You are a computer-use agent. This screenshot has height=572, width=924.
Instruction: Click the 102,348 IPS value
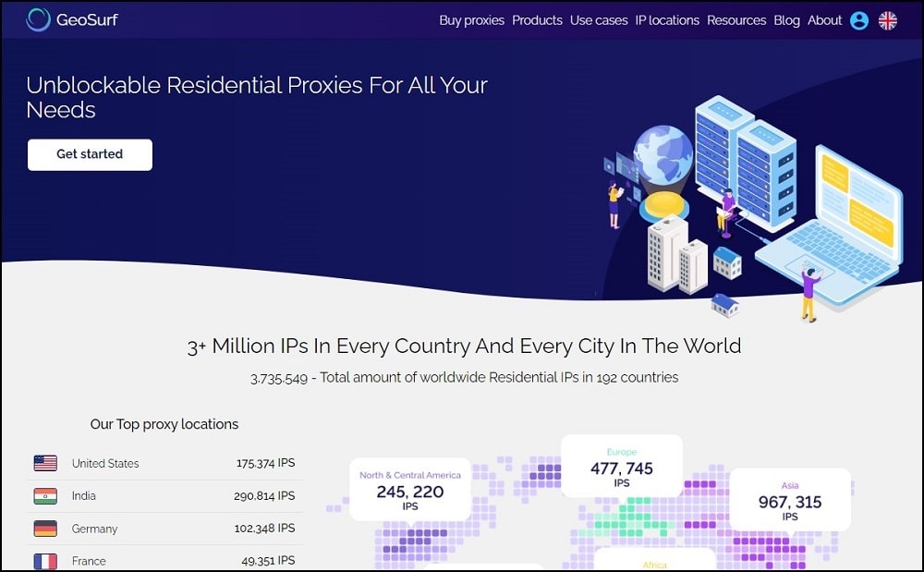pos(264,529)
